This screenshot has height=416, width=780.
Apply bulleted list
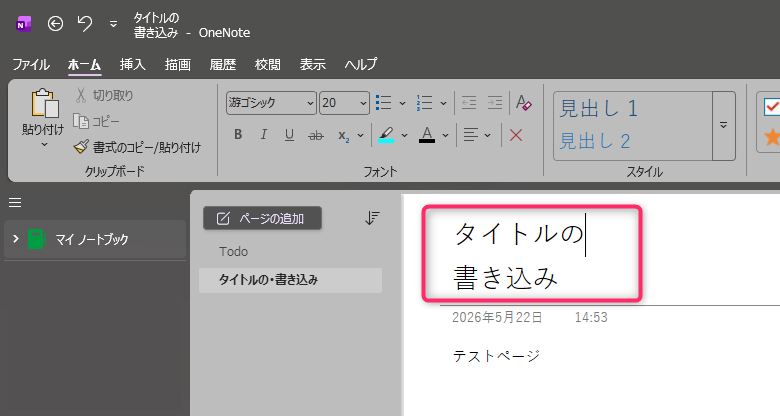click(x=384, y=103)
